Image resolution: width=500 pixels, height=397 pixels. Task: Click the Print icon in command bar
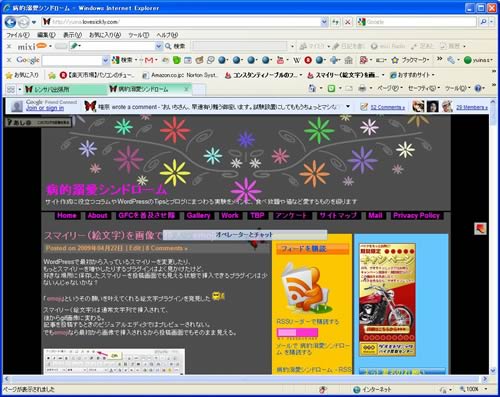pos(362,88)
